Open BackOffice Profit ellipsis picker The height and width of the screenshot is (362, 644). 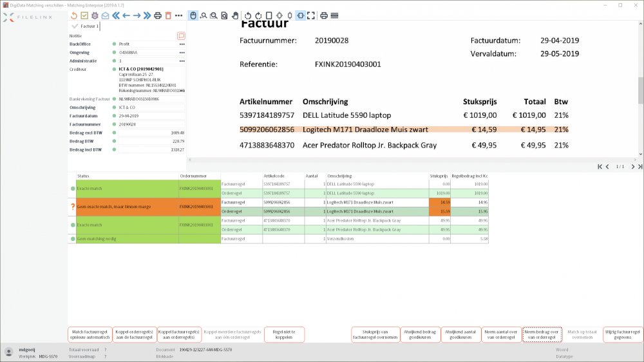tap(182, 44)
